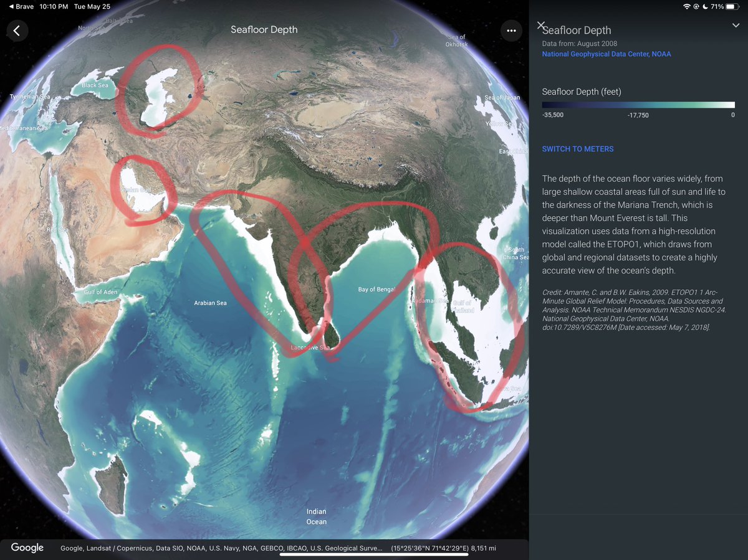The image size is (748, 560).
Task: Close the Seafloor Depth info panel
Action: [x=541, y=25]
